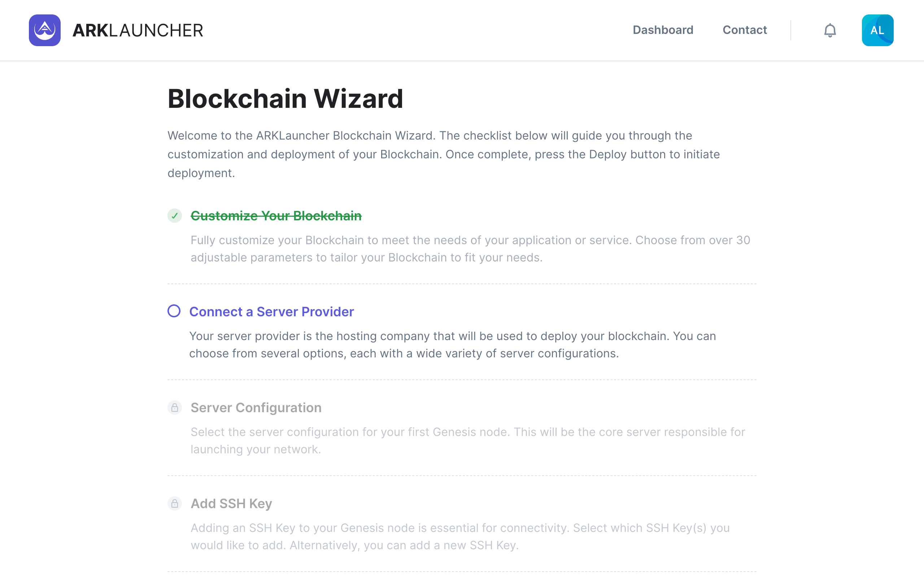This screenshot has width=924, height=577.
Task: Open the notifications bell
Action: coord(830,30)
